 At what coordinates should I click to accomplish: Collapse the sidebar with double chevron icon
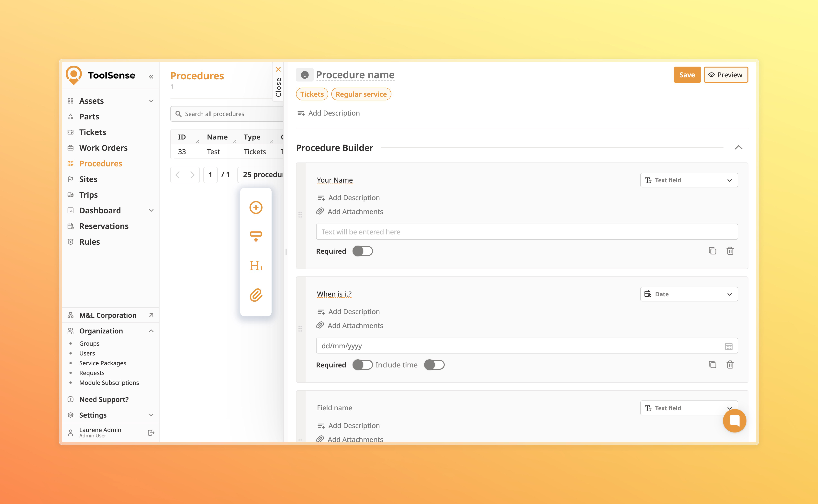coord(151,77)
